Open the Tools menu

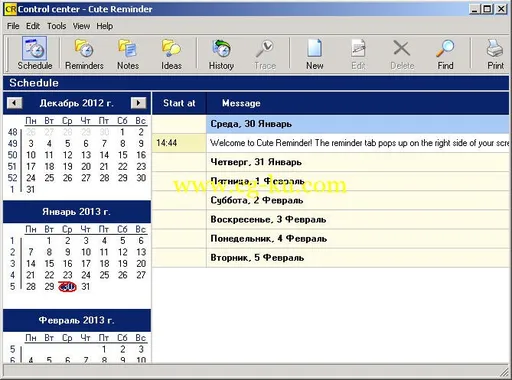[x=56, y=26]
